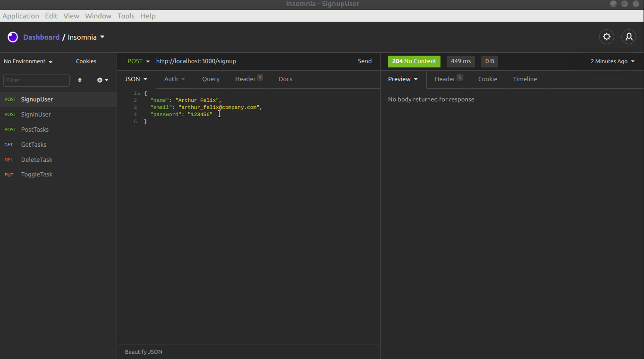Viewport: 644px width, 359px height.
Task: Select the SignupUser request
Action: tap(58, 100)
